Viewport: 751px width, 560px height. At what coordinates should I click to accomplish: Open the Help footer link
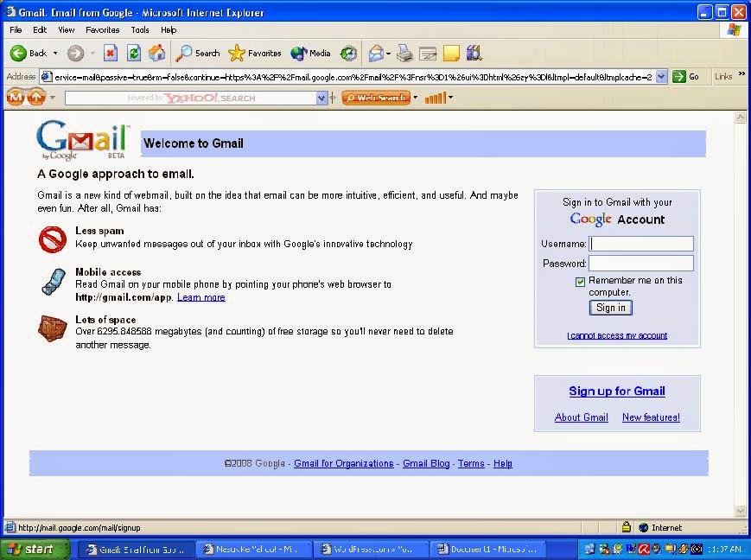pos(503,463)
